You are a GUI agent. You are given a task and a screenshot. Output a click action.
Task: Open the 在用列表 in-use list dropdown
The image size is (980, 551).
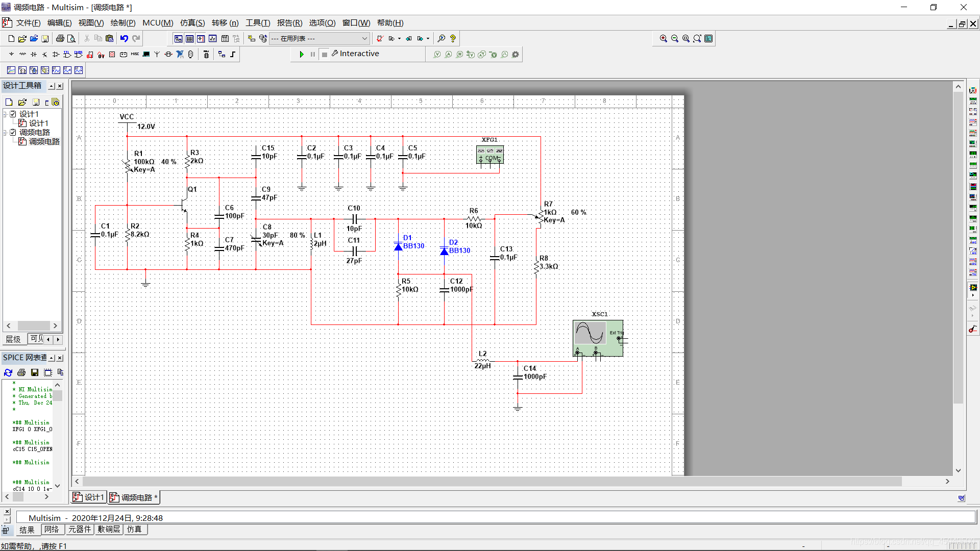pos(364,38)
